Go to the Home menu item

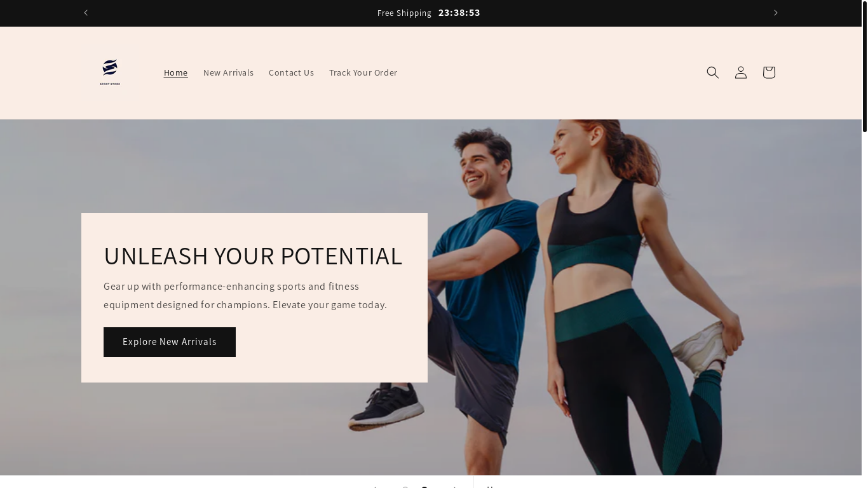pyautogui.click(x=175, y=72)
